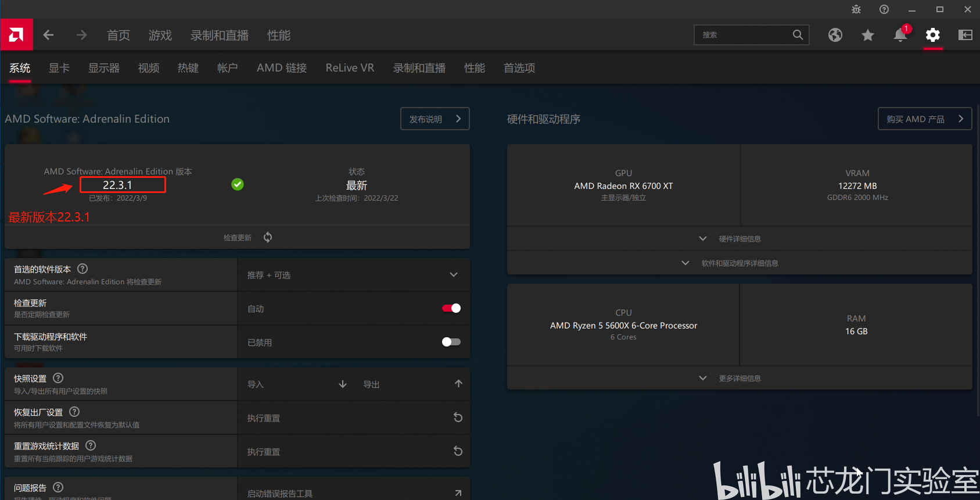The height and width of the screenshot is (500, 980).
Task: Switch to the AMD 链接 tab
Action: coord(282,68)
